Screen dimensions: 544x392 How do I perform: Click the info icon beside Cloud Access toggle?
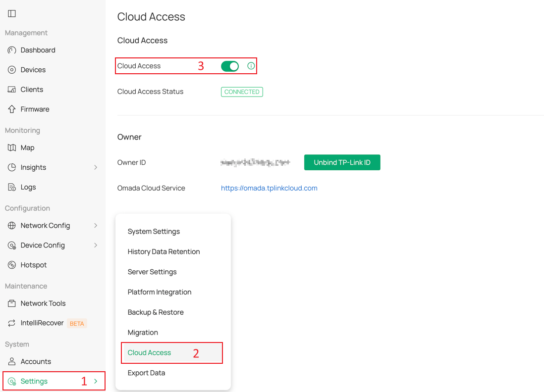pyautogui.click(x=251, y=65)
